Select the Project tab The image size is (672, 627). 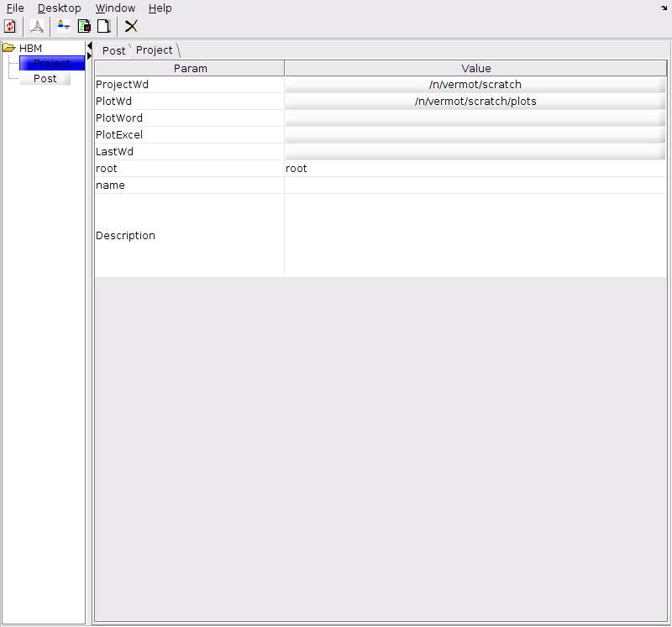(155, 50)
